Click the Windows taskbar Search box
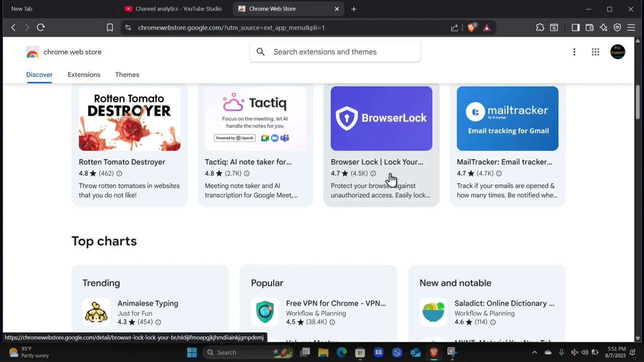The width and height of the screenshot is (644, 362). [248, 352]
